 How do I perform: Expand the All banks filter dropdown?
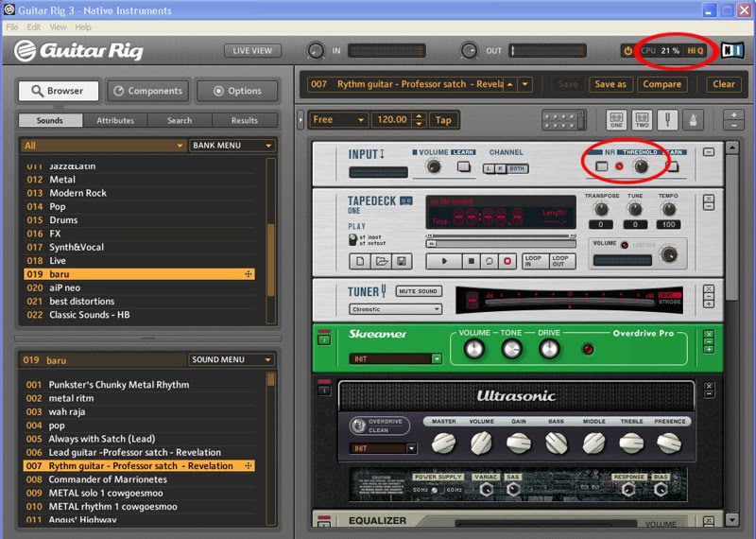click(103, 146)
